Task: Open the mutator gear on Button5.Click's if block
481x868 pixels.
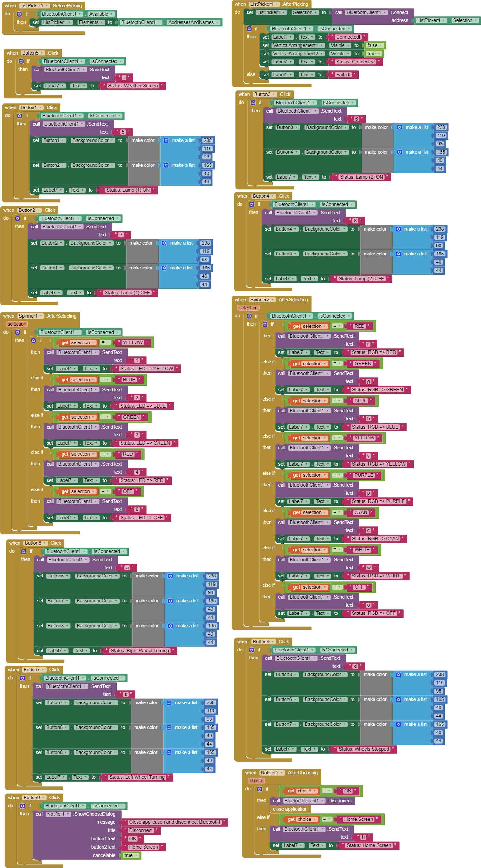Action: [x=21, y=61]
